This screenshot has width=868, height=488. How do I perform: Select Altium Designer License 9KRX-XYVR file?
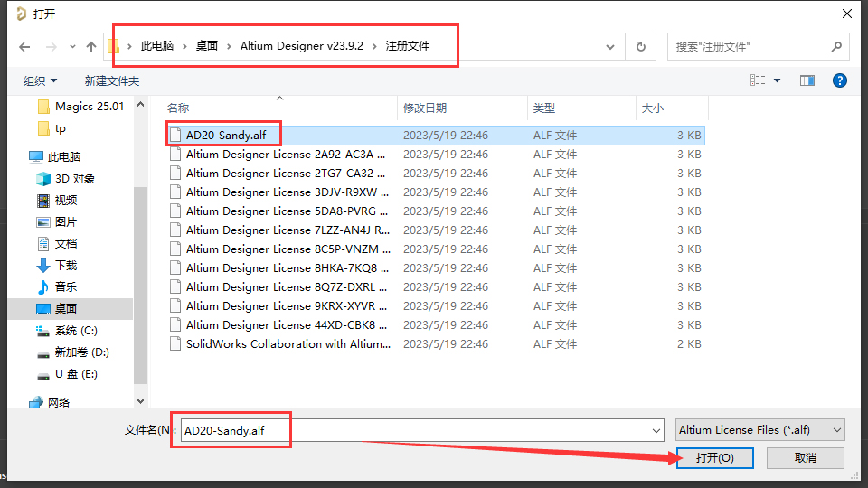click(x=436, y=306)
